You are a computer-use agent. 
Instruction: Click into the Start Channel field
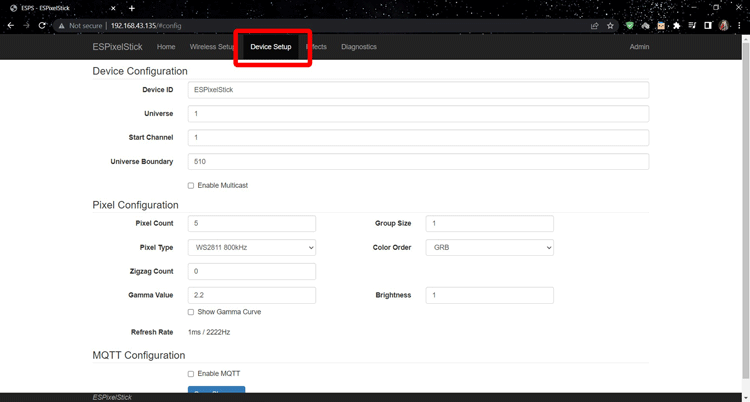419,137
